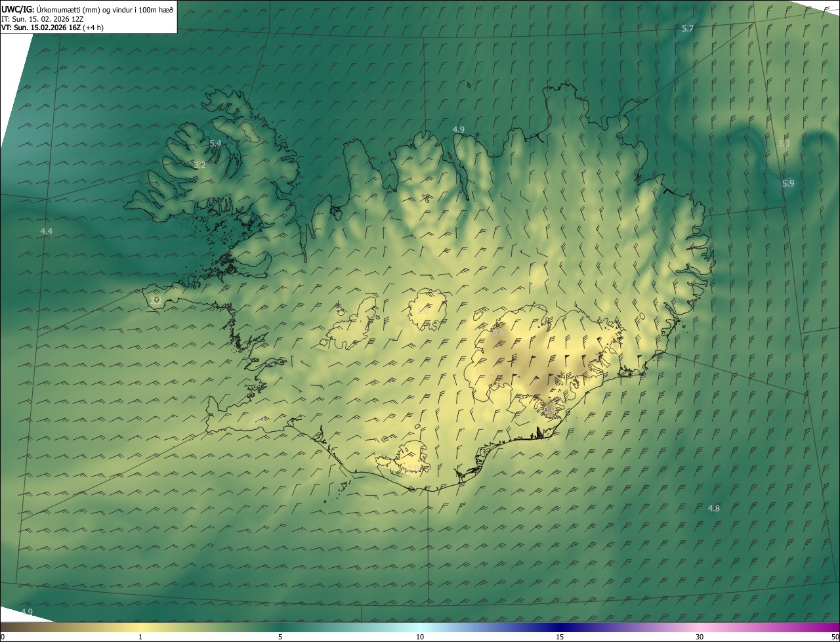Click the 0.4 value near the southeast glacier edge

pyautogui.click(x=549, y=410)
